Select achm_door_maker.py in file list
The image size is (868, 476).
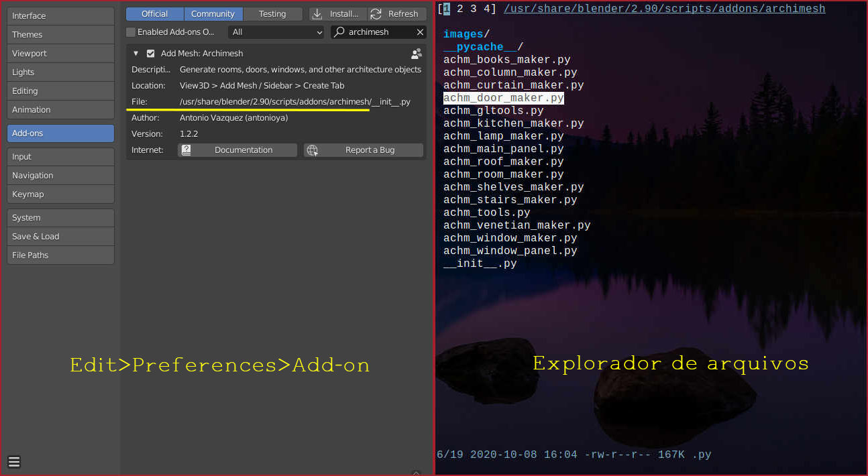click(503, 99)
